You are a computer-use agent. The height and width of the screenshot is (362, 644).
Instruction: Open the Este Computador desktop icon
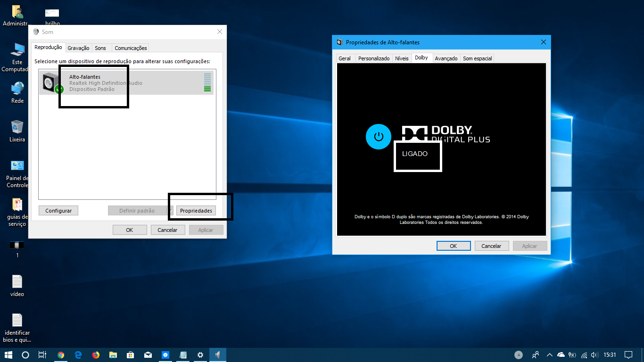pyautogui.click(x=17, y=49)
